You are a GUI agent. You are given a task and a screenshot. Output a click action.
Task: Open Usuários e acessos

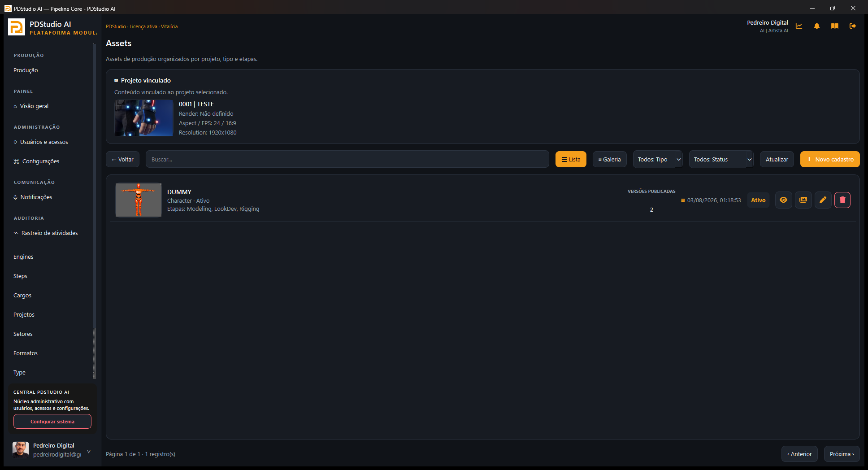(x=41, y=142)
